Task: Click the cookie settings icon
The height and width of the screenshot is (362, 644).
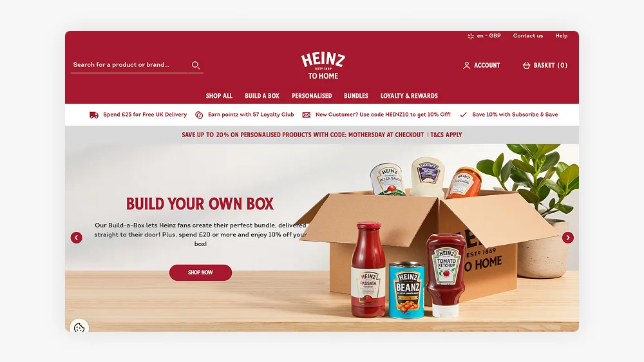Action: [x=79, y=327]
